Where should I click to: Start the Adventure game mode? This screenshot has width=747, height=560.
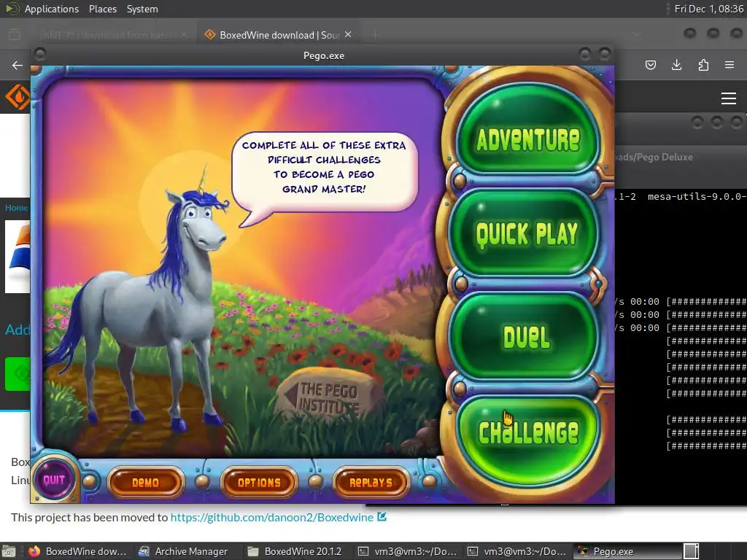(527, 130)
